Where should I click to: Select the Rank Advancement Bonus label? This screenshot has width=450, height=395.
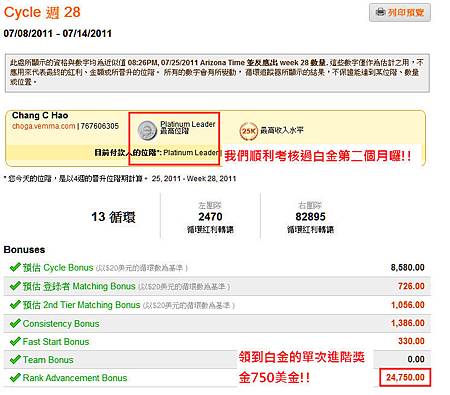[x=75, y=378]
